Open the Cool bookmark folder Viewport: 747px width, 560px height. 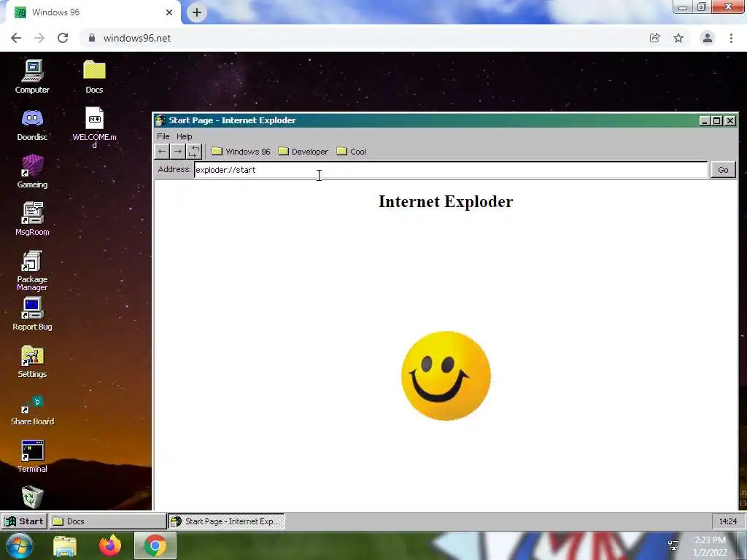(x=351, y=152)
